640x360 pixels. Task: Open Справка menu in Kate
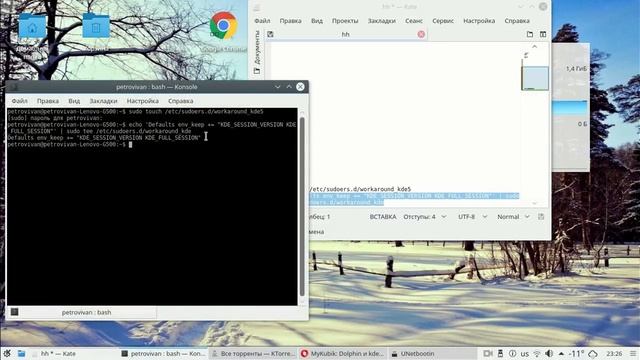[517, 21]
